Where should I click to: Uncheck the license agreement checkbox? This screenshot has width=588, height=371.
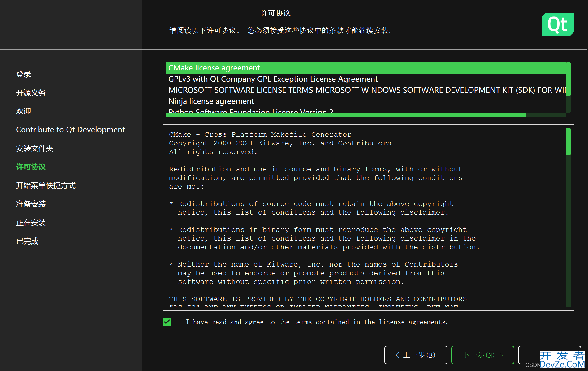tap(167, 322)
